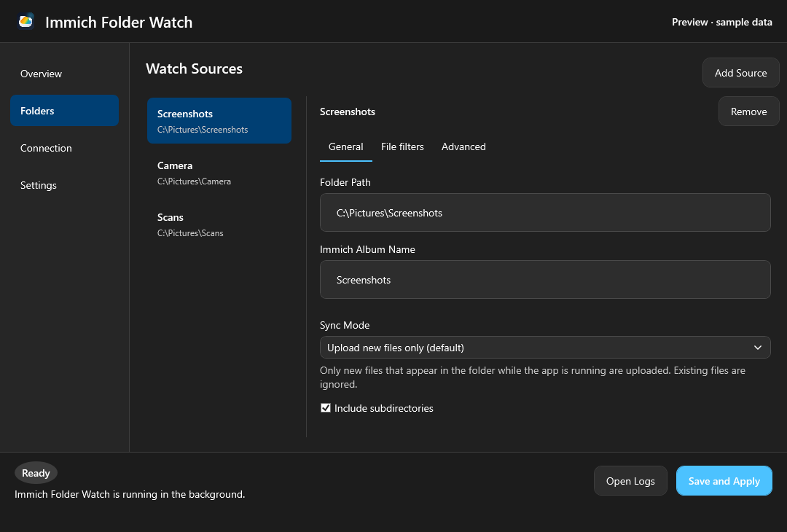Select the Camera watch source
This screenshot has height=532, width=787.
[x=219, y=173]
